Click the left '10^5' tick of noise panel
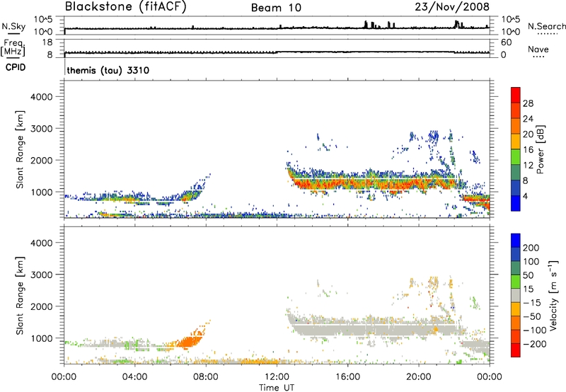This screenshot has height=392, width=566. click(x=43, y=20)
